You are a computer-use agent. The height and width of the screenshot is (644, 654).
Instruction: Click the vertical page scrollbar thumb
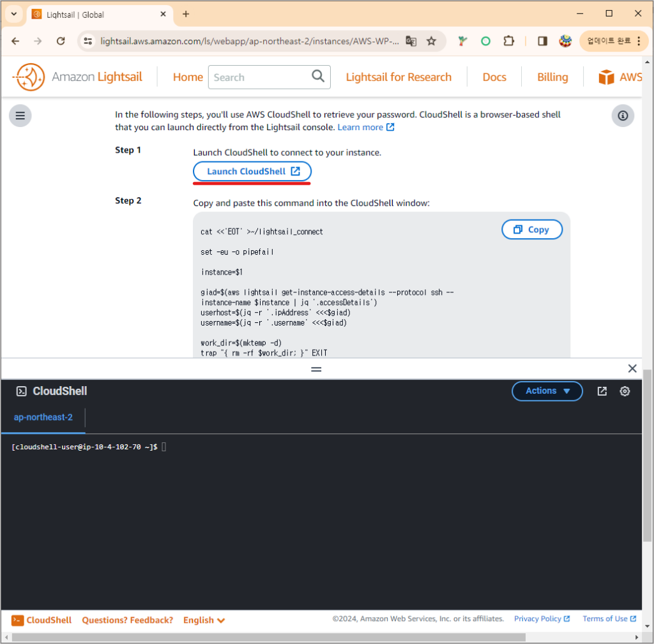pos(647,455)
